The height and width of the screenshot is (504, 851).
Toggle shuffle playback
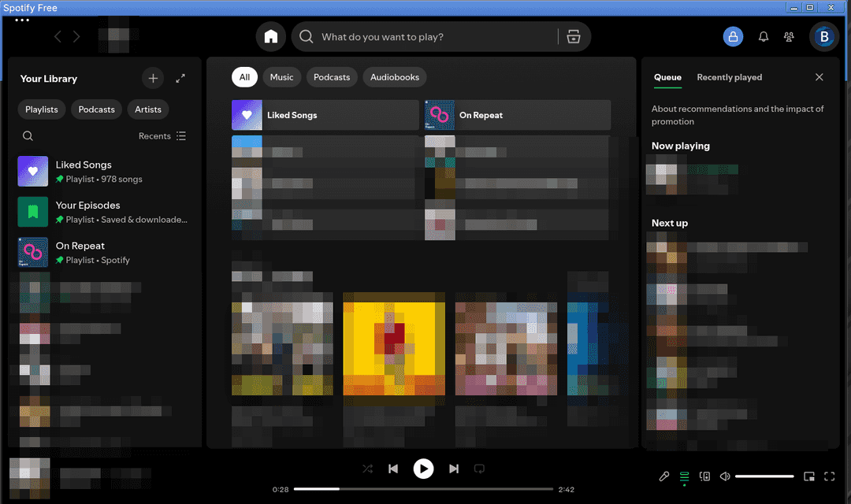click(367, 469)
